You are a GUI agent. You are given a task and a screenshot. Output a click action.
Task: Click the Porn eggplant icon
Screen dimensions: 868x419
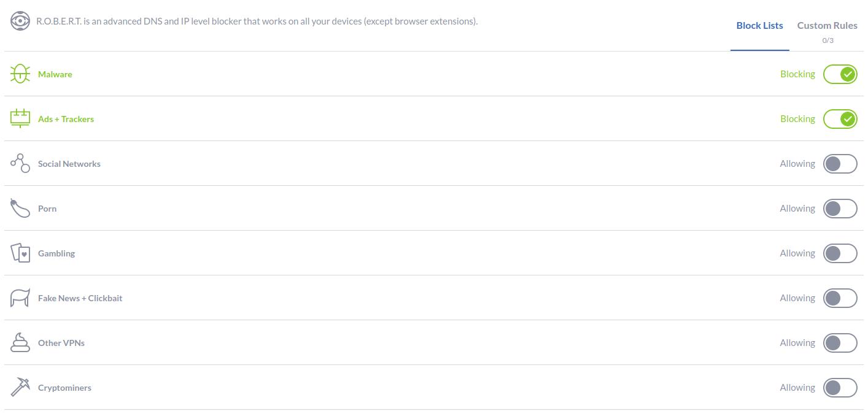tap(20, 208)
